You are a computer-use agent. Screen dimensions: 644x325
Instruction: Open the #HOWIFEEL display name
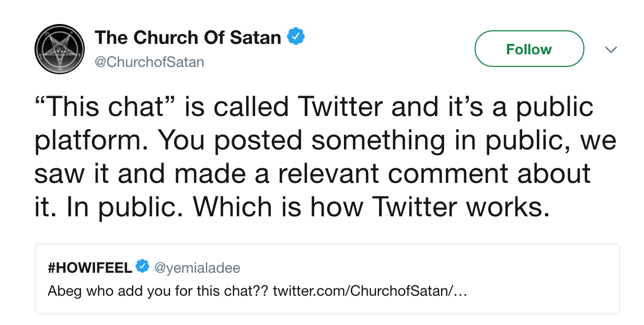coord(89,268)
